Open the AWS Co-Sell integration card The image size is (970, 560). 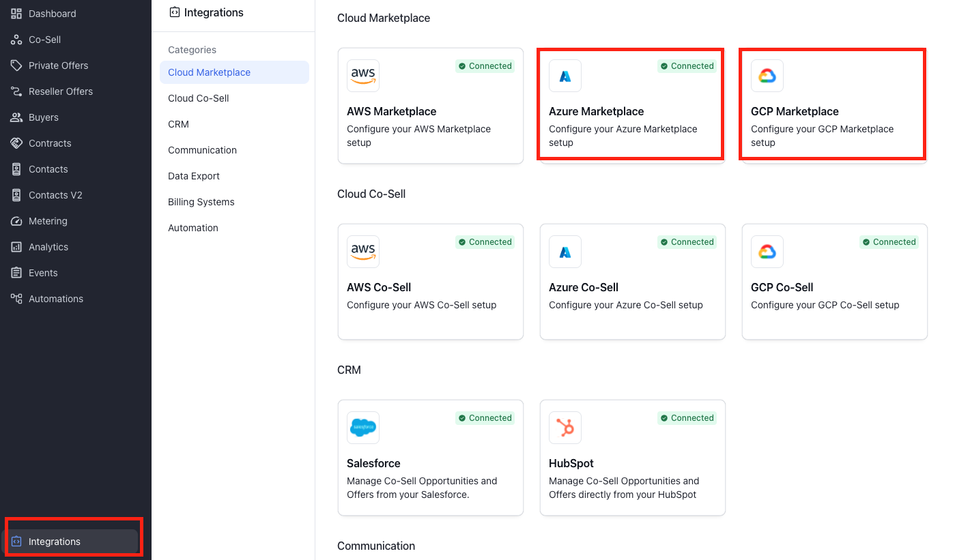click(x=431, y=282)
